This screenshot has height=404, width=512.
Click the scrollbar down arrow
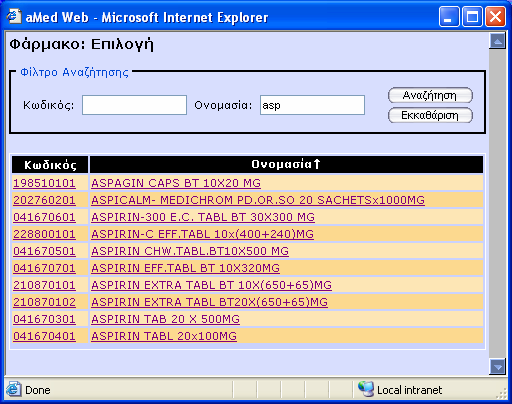point(498,367)
